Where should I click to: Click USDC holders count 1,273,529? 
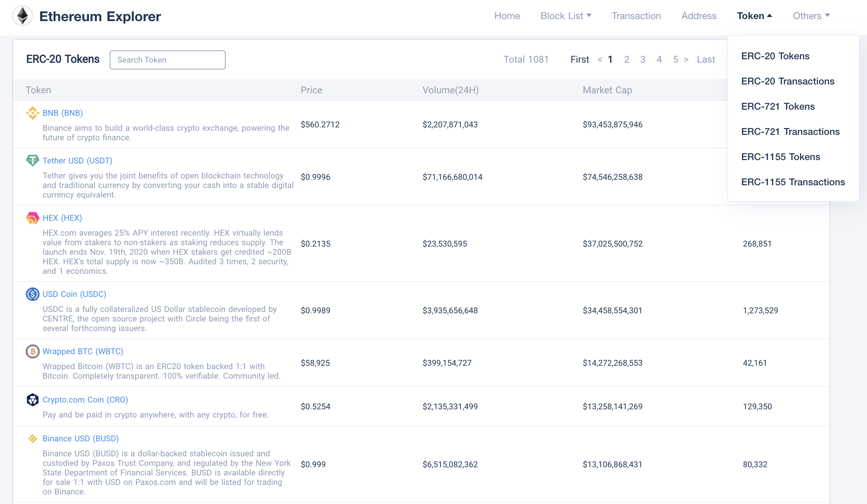pyautogui.click(x=760, y=311)
